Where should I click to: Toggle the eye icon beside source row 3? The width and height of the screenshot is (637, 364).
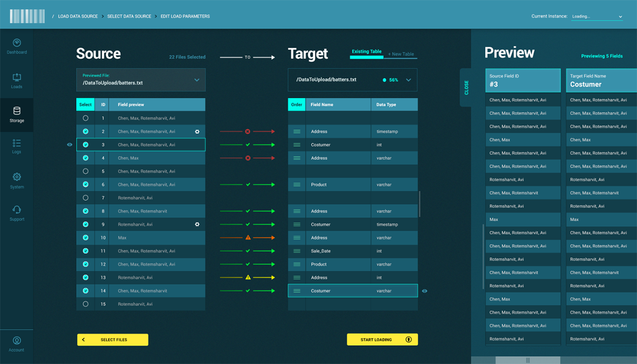click(x=69, y=144)
